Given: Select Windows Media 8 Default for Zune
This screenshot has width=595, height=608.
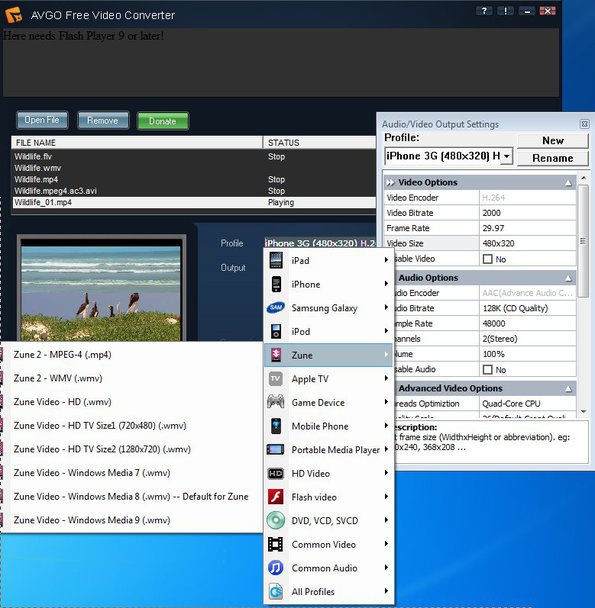Looking at the screenshot, I should [x=132, y=497].
